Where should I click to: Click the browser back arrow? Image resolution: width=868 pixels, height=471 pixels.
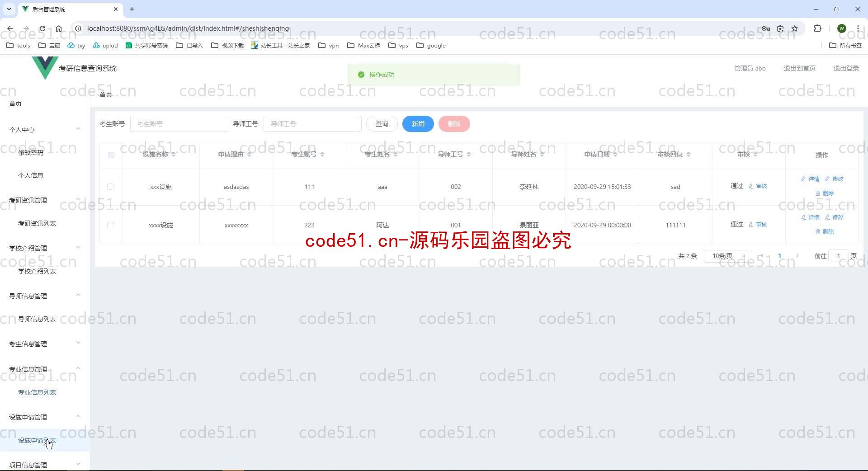pyautogui.click(x=10, y=28)
